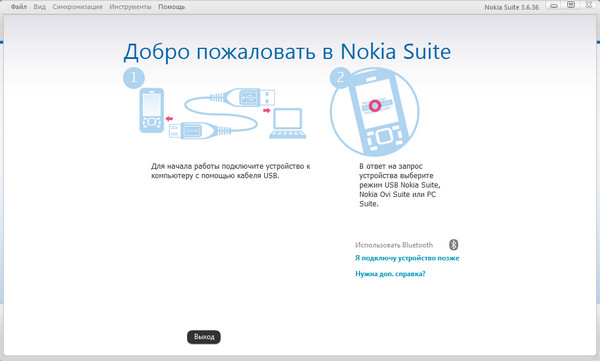Open Нужна доп. справка? help link
Image resolution: width=600 pixels, height=361 pixels.
click(x=390, y=274)
